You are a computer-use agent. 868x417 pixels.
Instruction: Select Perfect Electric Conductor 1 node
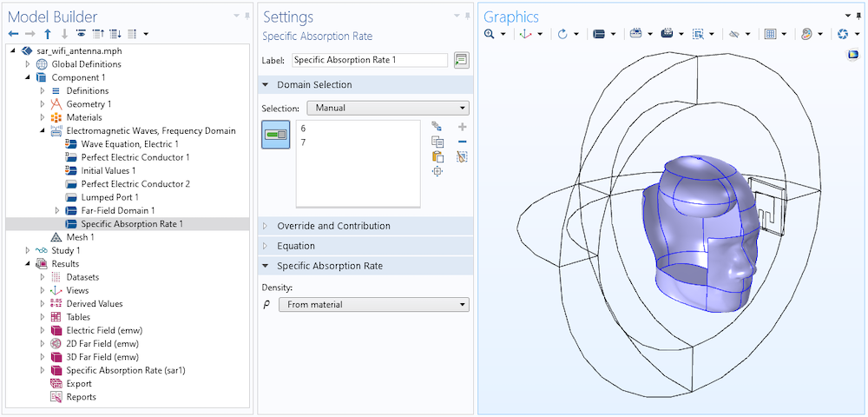[x=135, y=157]
